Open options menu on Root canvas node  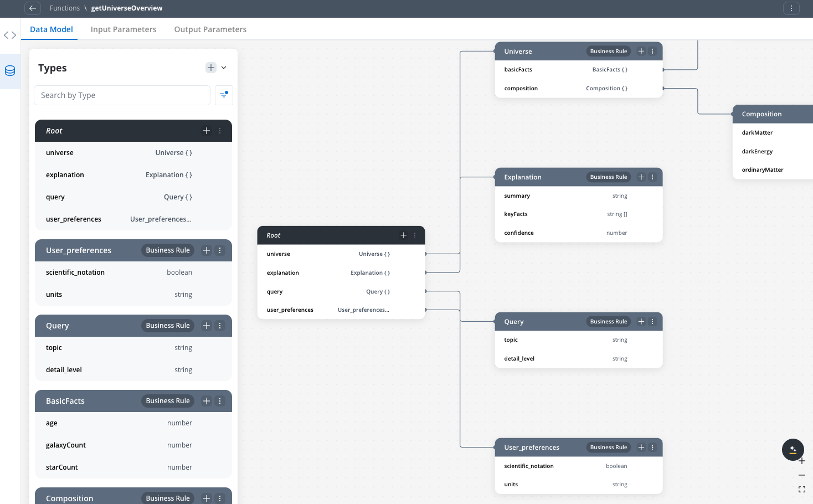[x=415, y=235]
